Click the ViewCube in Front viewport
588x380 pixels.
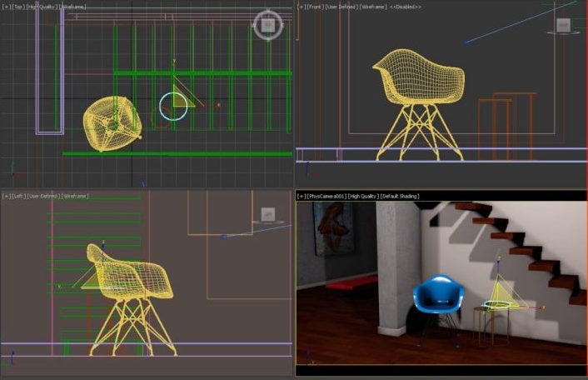pyautogui.click(x=563, y=26)
